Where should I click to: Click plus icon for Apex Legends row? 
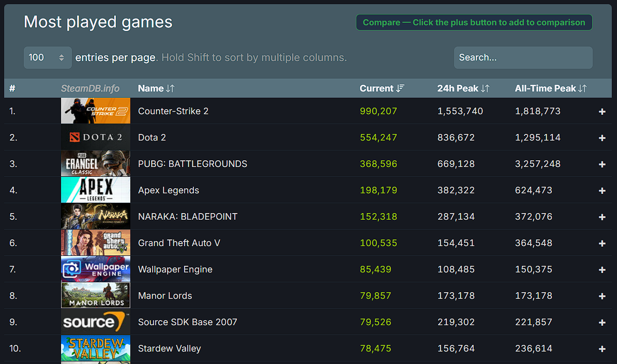tap(601, 190)
